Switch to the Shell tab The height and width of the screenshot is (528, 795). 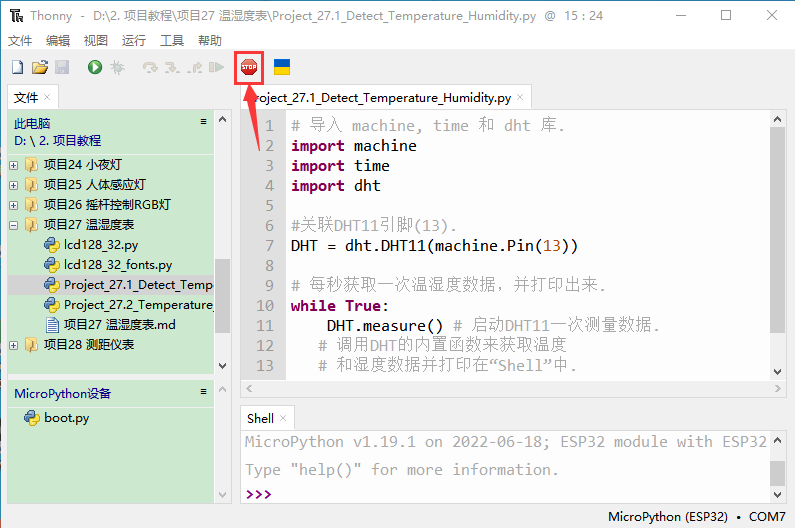[x=260, y=418]
